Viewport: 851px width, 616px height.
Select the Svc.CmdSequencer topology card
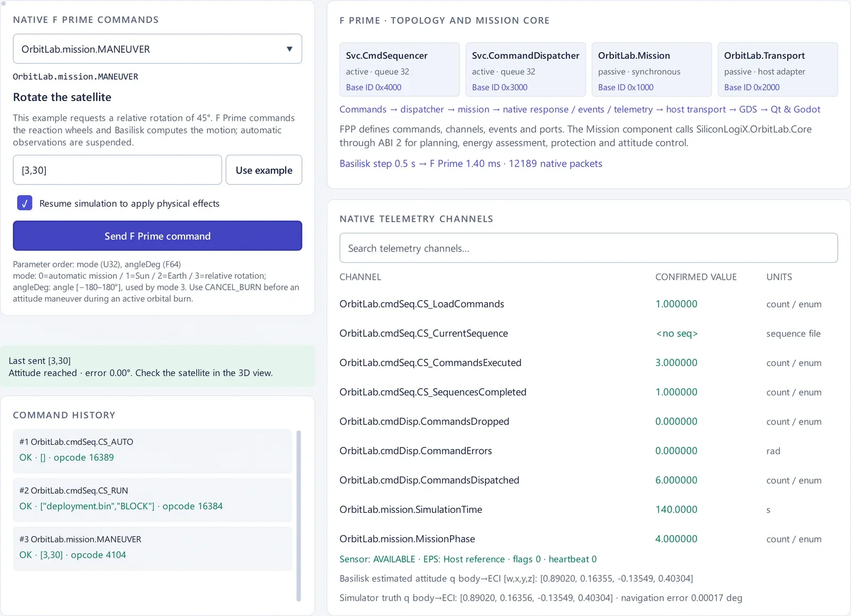pyautogui.click(x=399, y=70)
